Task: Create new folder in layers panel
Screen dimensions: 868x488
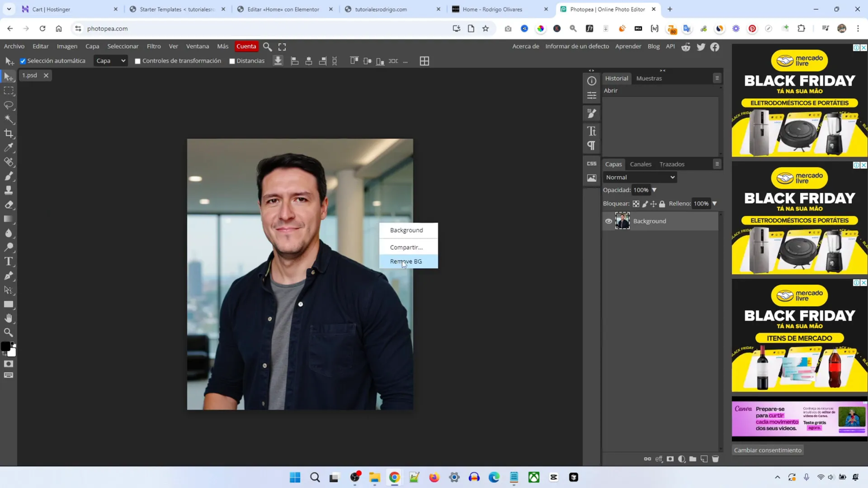Action: coord(693,459)
